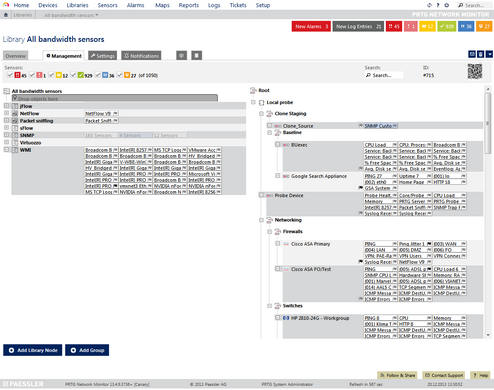494x390 pixels.
Task: Click the orange unusual sensors indicator showing 27
Action: (x=484, y=26)
